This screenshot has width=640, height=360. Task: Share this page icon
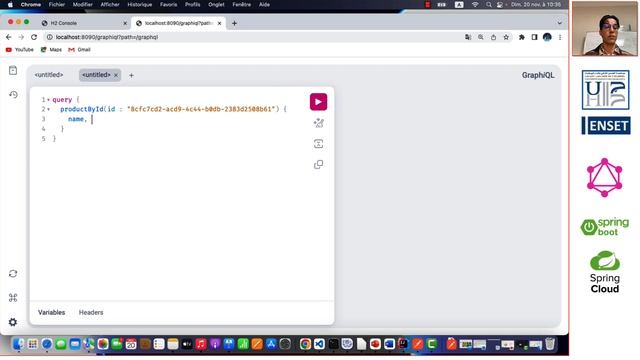click(493, 37)
